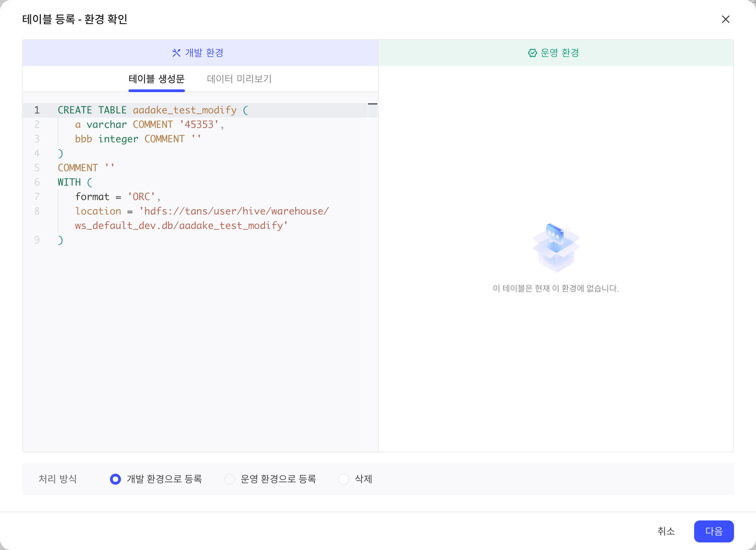This screenshot has height=550, width=756.
Task: Click the WITH ( code line
Action: [75, 182]
